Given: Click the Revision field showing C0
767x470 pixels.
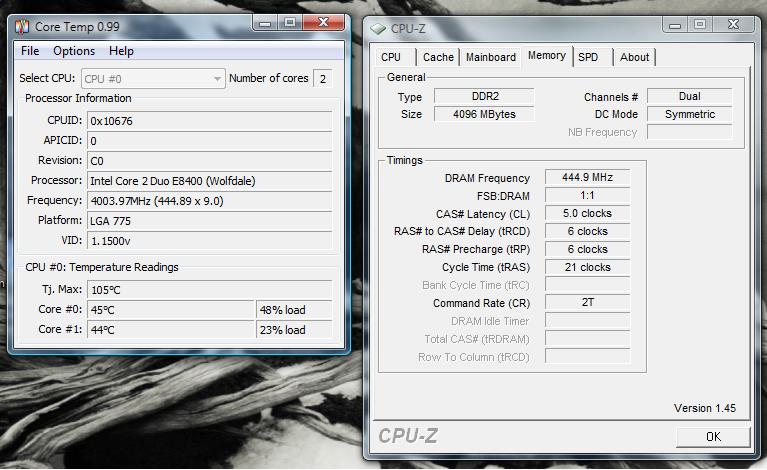Looking at the screenshot, I should pyautogui.click(x=209, y=161).
